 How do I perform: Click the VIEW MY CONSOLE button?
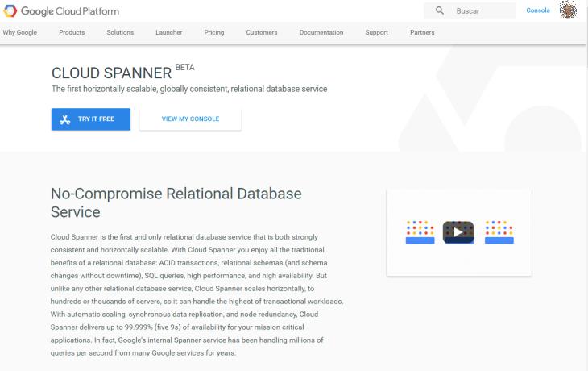click(x=190, y=119)
